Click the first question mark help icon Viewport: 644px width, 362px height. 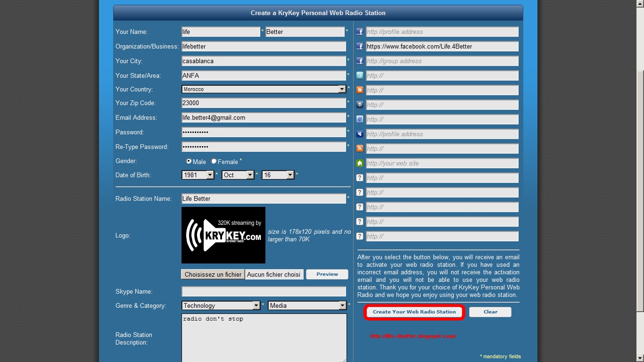pyautogui.click(x=359, y=178)
